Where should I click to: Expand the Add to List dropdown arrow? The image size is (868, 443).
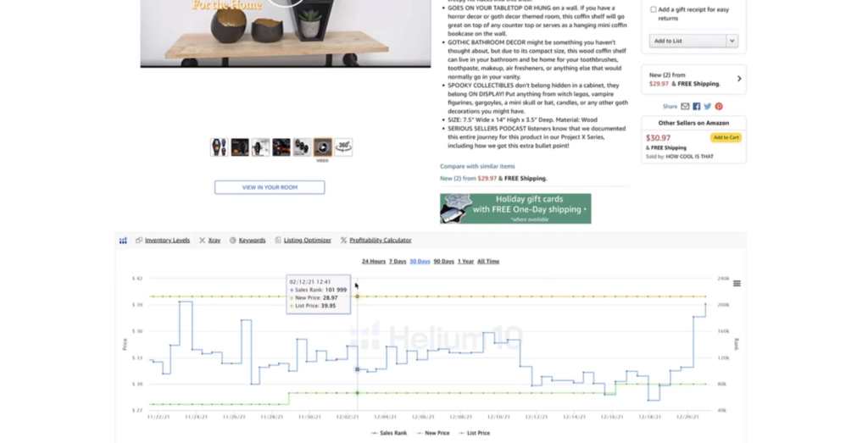(732, 41)
